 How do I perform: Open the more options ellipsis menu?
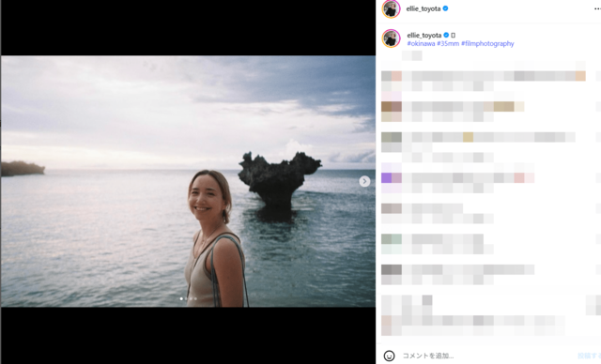coord(597,8)
